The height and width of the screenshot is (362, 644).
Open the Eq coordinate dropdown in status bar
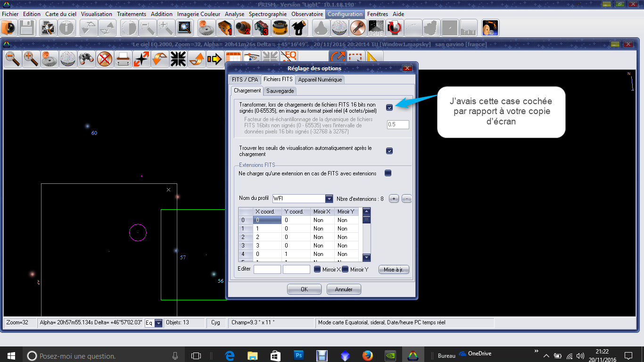tap(158, 323)
